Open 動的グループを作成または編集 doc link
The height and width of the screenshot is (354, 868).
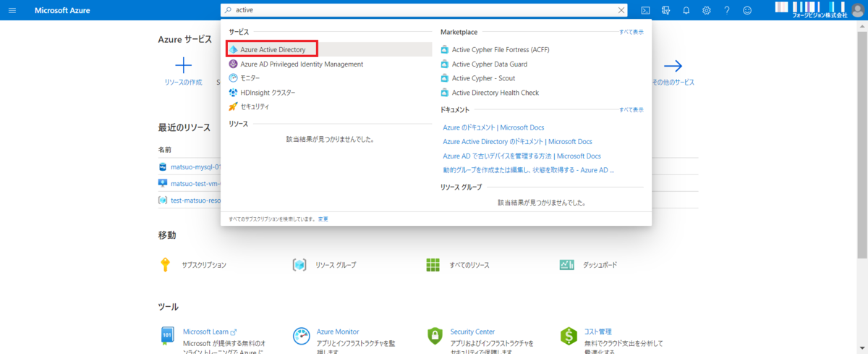point(528,170)
